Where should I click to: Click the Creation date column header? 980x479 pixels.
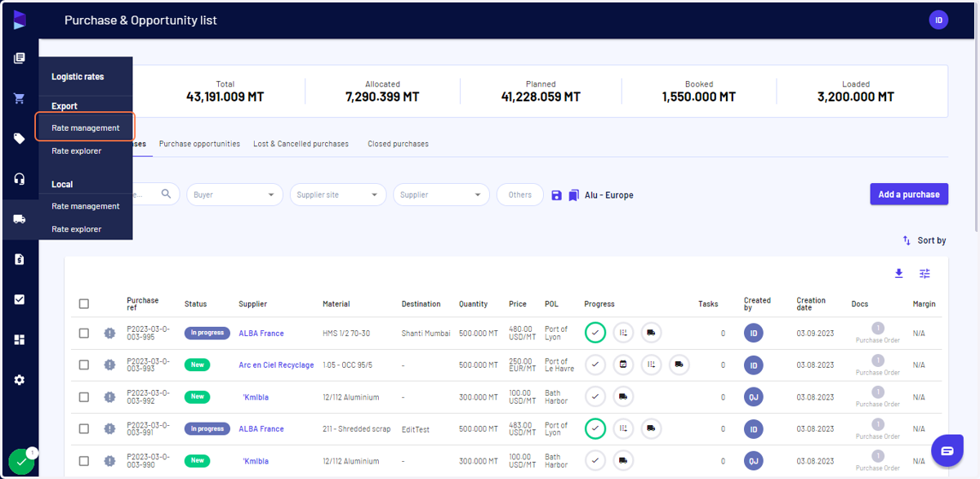811,304
